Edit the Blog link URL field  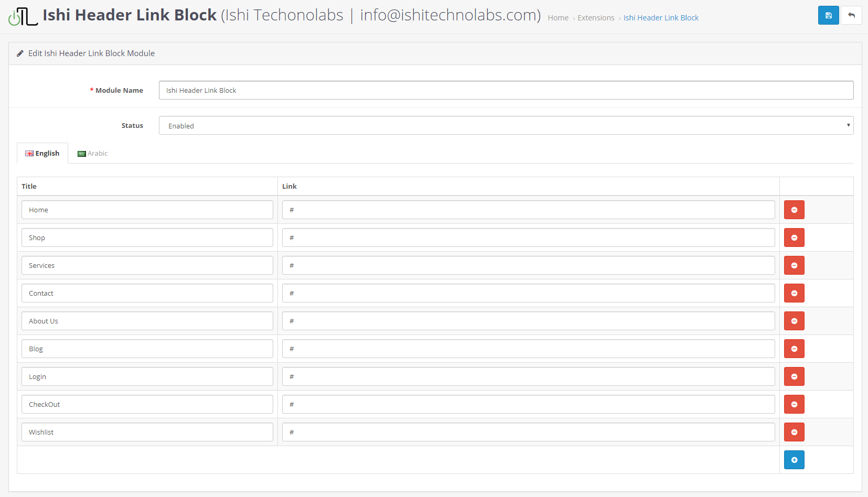coord(528,349)
